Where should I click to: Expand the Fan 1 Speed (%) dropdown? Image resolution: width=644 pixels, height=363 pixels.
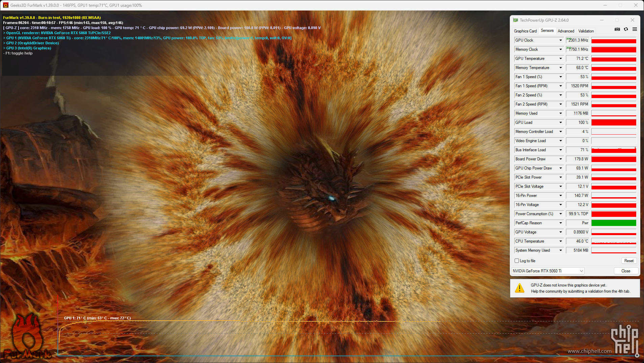[x=561, y=77]
